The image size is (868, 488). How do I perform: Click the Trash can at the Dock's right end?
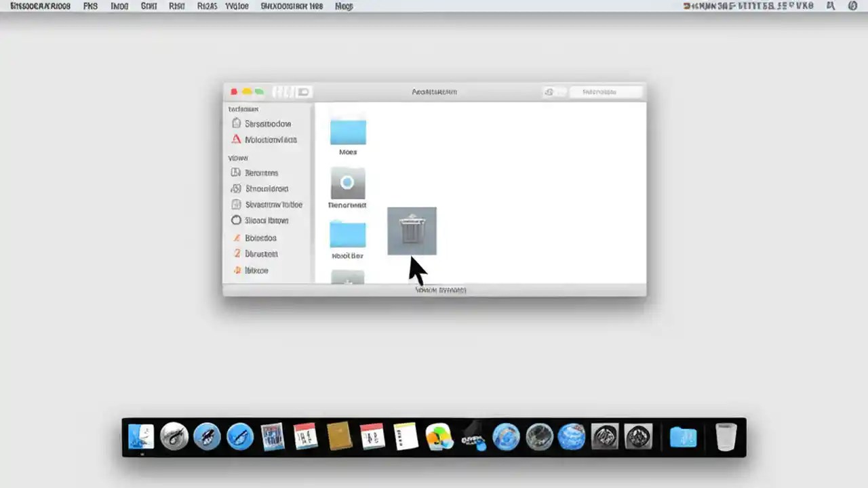[x=726, y=437]
